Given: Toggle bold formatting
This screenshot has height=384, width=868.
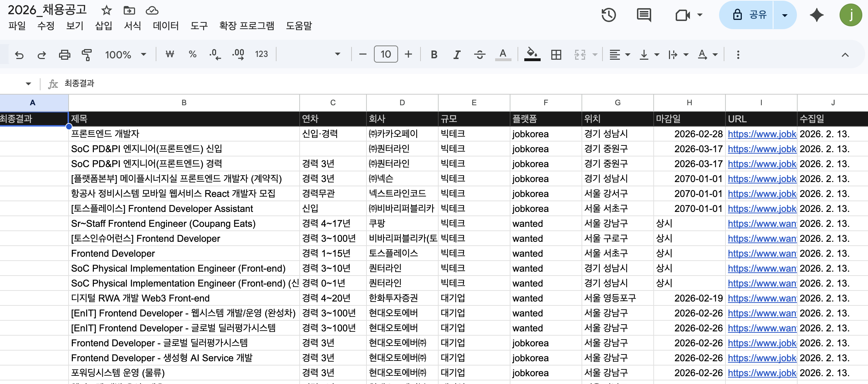Looking at the screenshot, I should click(x=434, y=55).
